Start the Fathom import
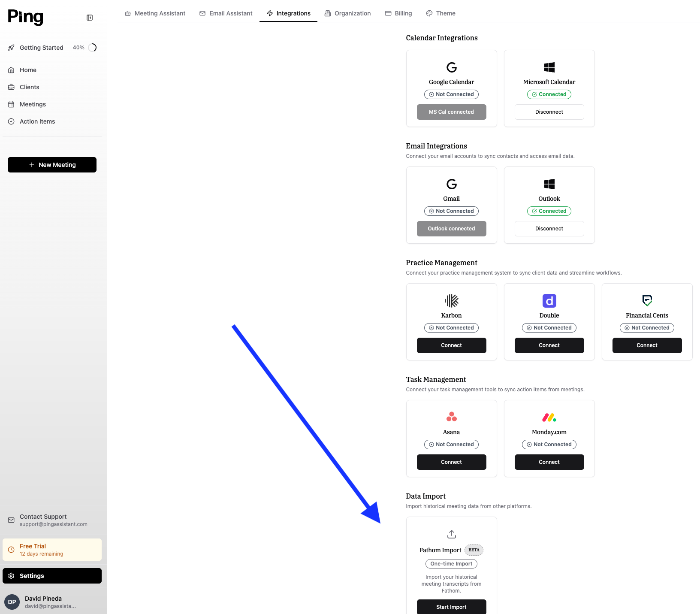Screen dimensions: 700x614 click(x=451, y=607)
